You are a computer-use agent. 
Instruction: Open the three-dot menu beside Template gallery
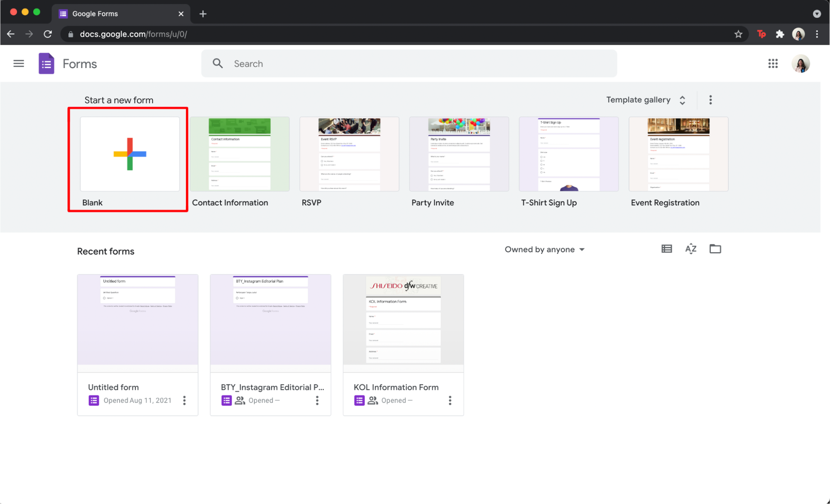point(710,100)
